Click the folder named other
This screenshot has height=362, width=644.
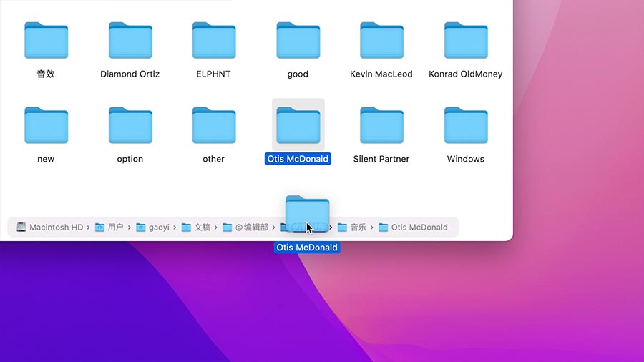click(213, 126)
